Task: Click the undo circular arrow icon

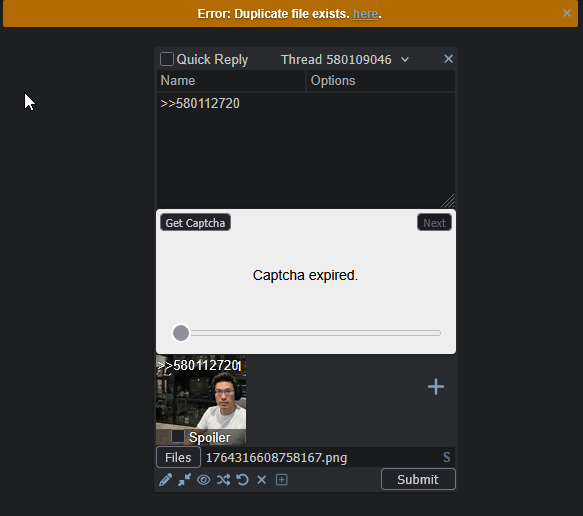Action: [242, 480]
